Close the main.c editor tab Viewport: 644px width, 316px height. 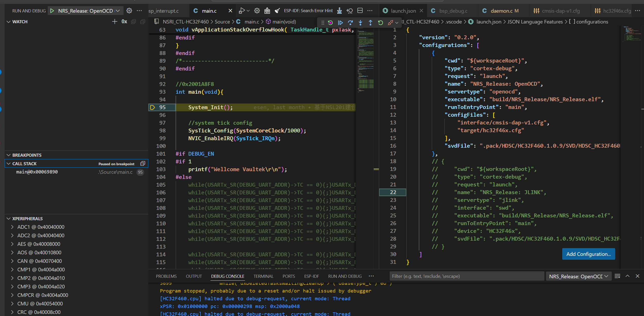tap(230, 11)
